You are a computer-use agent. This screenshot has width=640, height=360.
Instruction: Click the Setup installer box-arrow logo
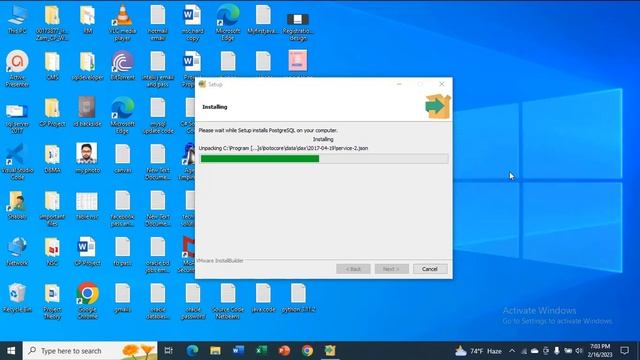click(x=437, y=107)
